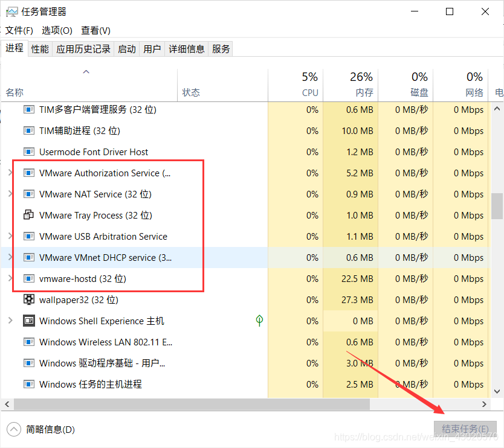Click the Task Manager title bar icon
Viewport: 504px width, 448px height.
tap(12, 12)
